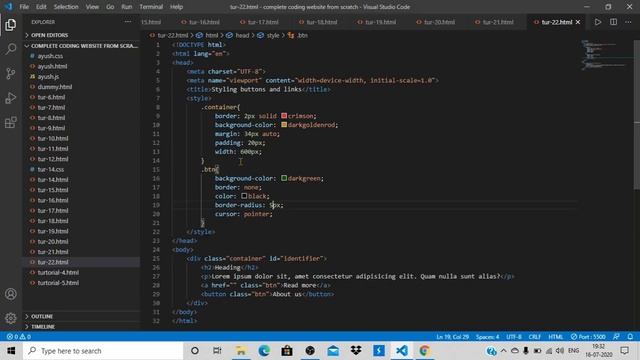Open the File menu
This screenshot has height=360, width=640.
pyautogui.click(x=24, y=7)
